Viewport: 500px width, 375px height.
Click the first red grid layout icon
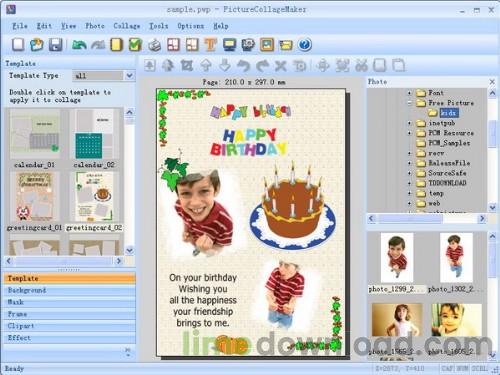click(x=173, y=45)
